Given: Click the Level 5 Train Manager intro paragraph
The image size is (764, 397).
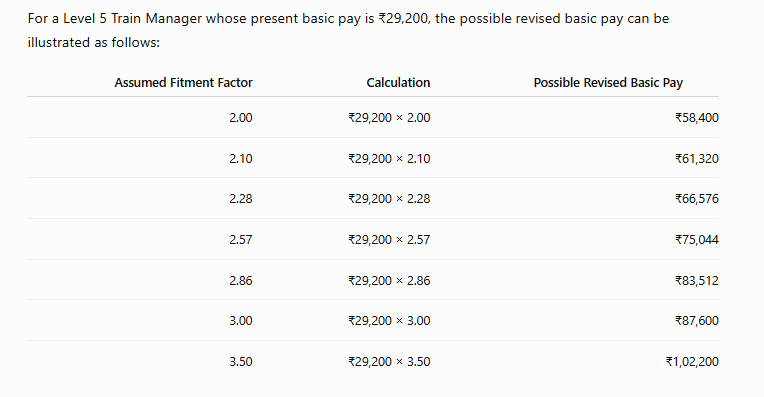Looking at the screenshot, I should (x=348, y=30).
